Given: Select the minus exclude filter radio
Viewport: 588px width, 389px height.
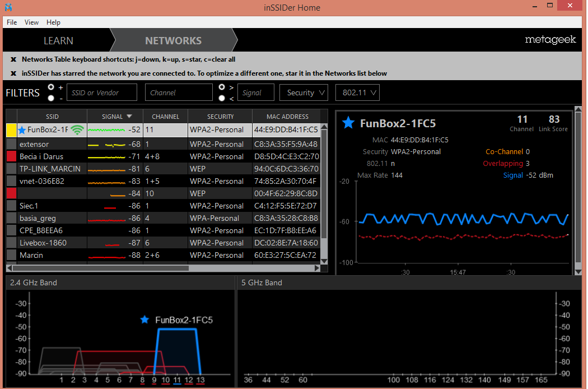Looking at the screenshot, I should pyautogui.click(x=52, y=98).
